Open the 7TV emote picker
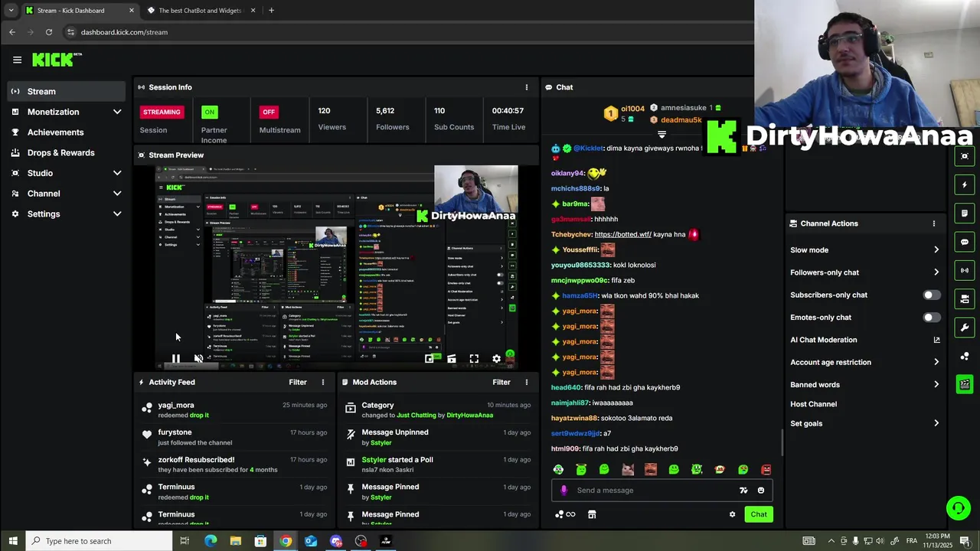Image resolution: width=980 pixels, height=551 pixels. [743, 491]
